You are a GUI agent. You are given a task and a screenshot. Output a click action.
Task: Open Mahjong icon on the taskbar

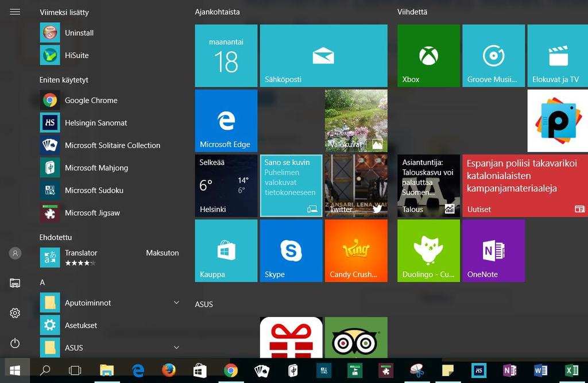293,370
